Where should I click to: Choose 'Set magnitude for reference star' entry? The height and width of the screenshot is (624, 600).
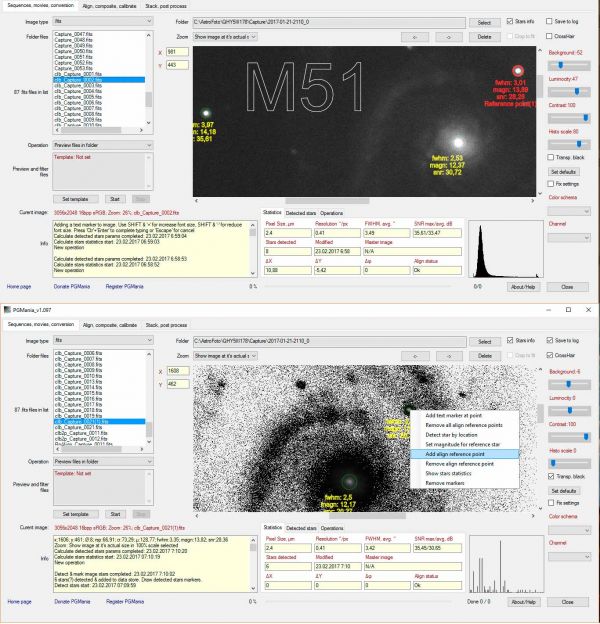click(x=465, y=445)
